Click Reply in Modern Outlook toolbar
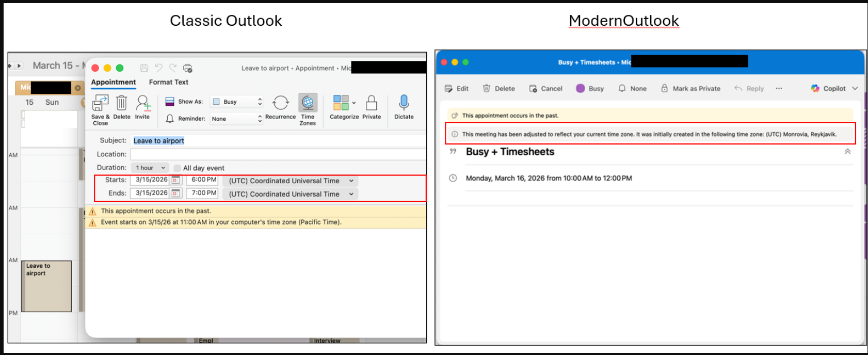The width and height of the screenshot is (868, 355). tap(749, 89)
